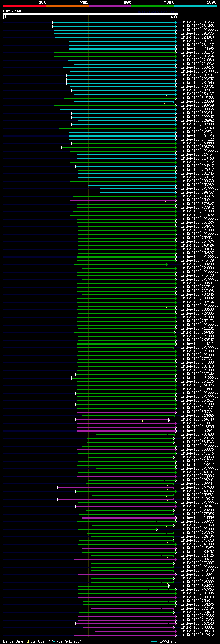Viewport: 220px width, 644px height.
Task: Open hit UniRef100_Q9LVS6
Action: (x=197, y=22)
